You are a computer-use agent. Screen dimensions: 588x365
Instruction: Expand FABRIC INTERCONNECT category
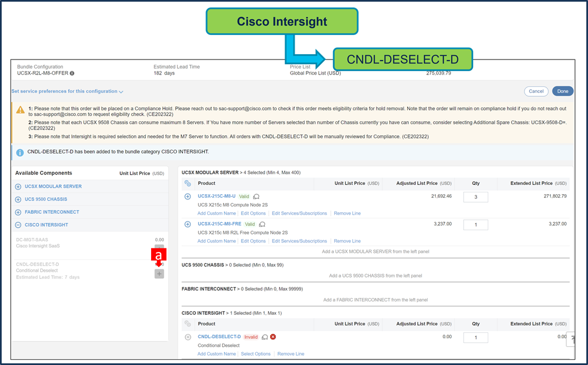(x=18, y=212)
